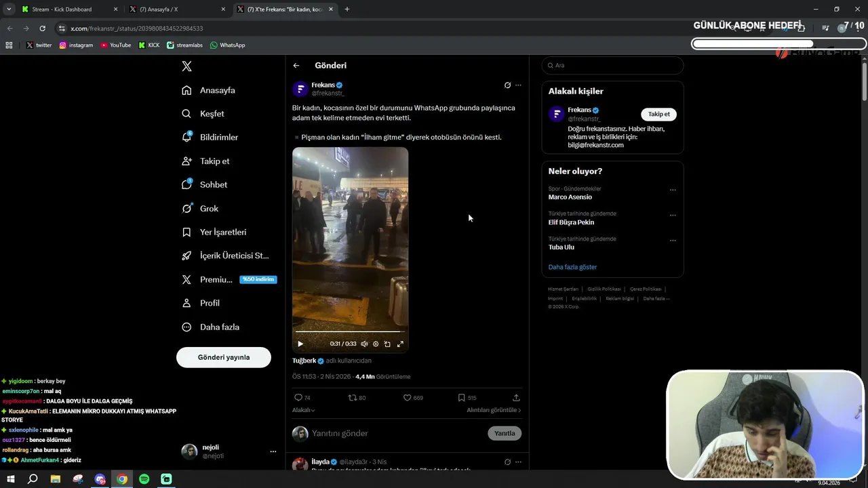Open the apps grid in bookmarks bar
Image resolution: width=868 pixels, height=488 pixels.
coord(9,45)
